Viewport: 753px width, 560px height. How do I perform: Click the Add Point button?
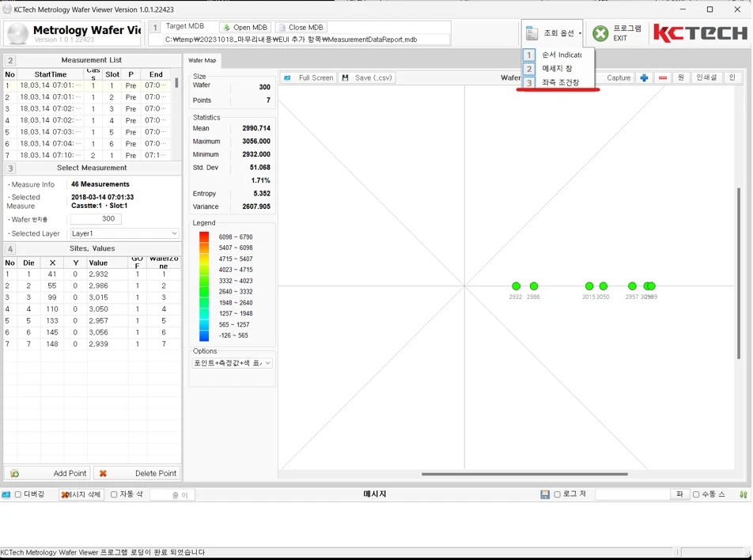point(48,473)
